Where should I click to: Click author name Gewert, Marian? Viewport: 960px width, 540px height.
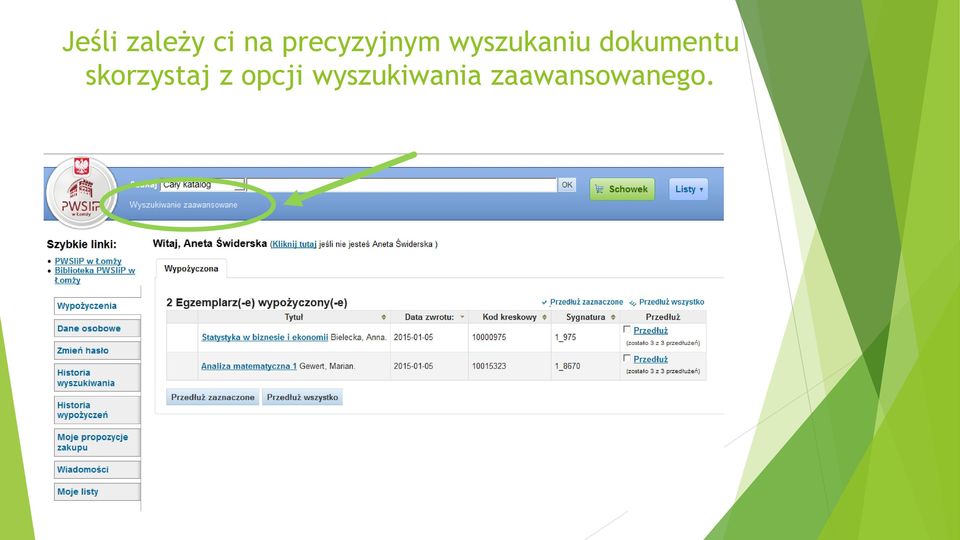[x=327, y=366]
